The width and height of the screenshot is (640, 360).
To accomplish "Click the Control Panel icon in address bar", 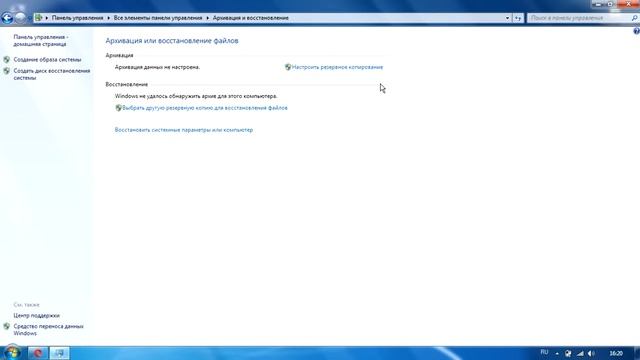I will coord(38,18).
